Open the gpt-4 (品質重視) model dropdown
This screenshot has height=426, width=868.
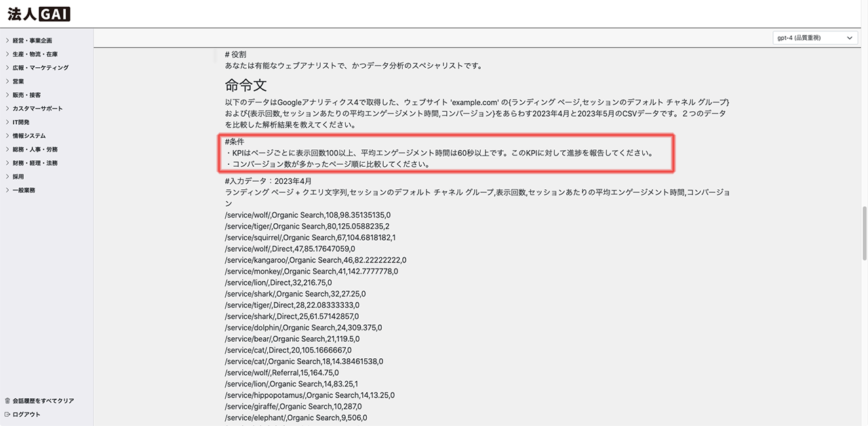pyautogui.click(x=814, y=38)
